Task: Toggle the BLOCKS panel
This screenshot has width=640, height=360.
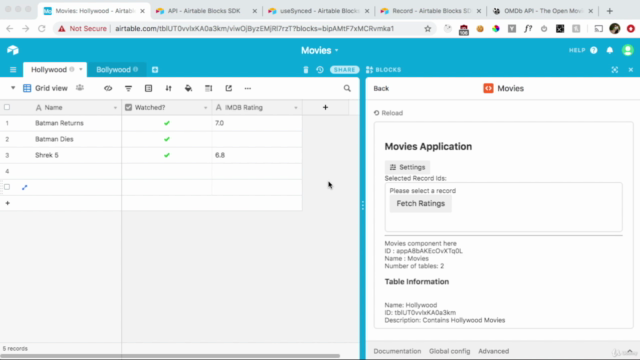Action: (383, 70)
